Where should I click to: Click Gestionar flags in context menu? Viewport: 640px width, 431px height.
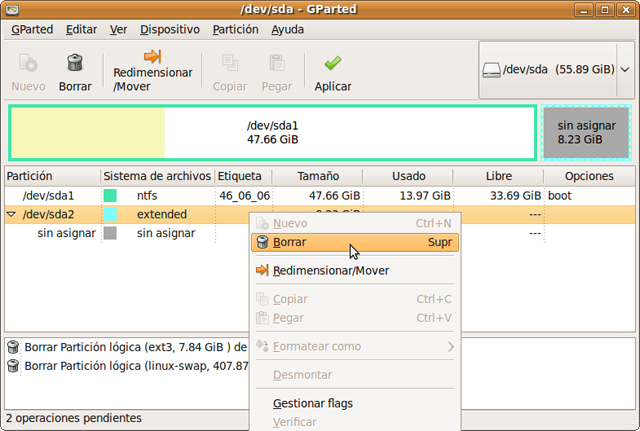point(312,403)
